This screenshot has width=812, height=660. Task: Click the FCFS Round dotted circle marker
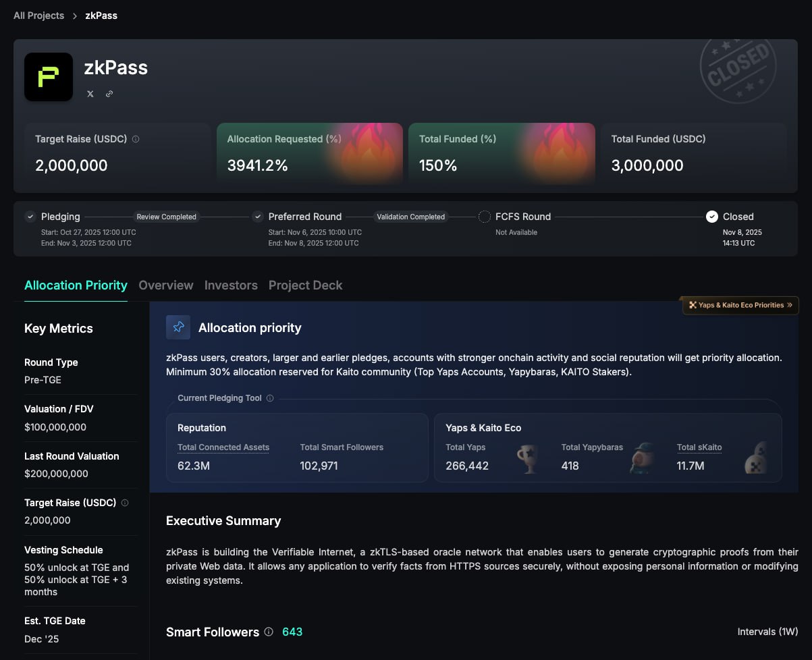click(x=485, y=217)
